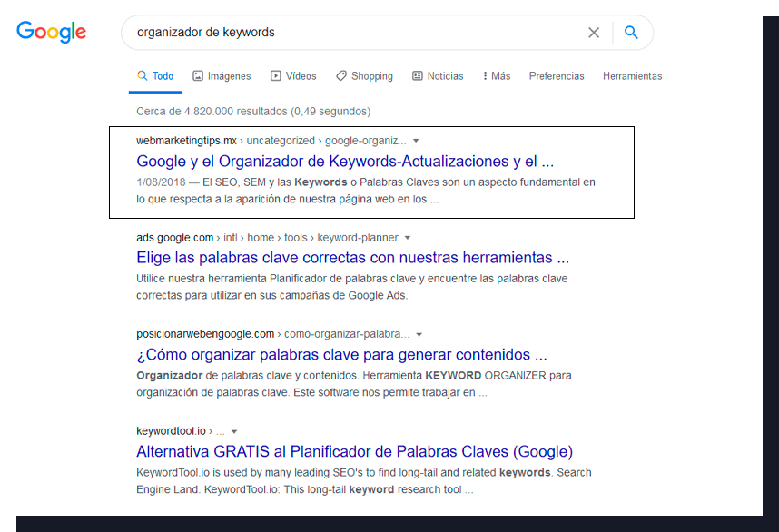Open "¿Cómo organizar palabras clave" result

click(x=341, y=355)
